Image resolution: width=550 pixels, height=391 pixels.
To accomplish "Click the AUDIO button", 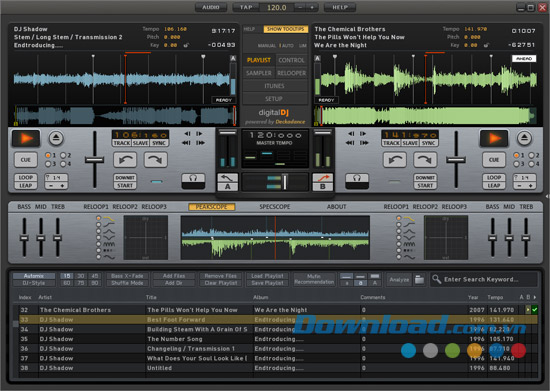I will [211, 7].
